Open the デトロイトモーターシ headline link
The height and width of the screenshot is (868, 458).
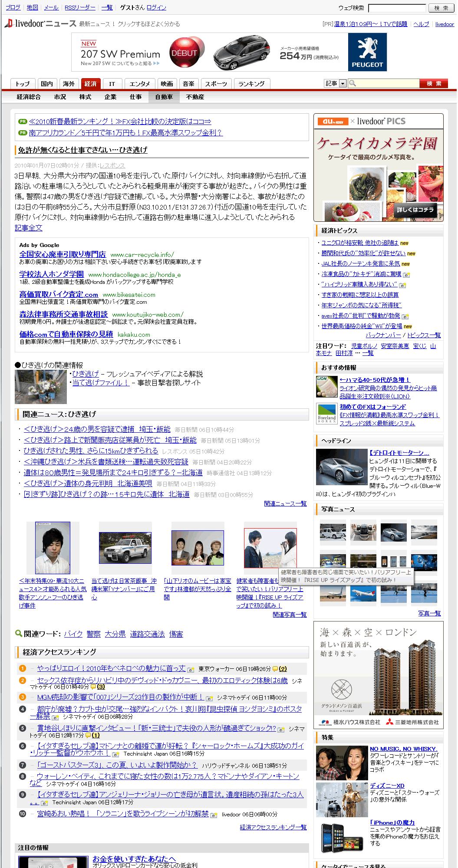point(399,452)
